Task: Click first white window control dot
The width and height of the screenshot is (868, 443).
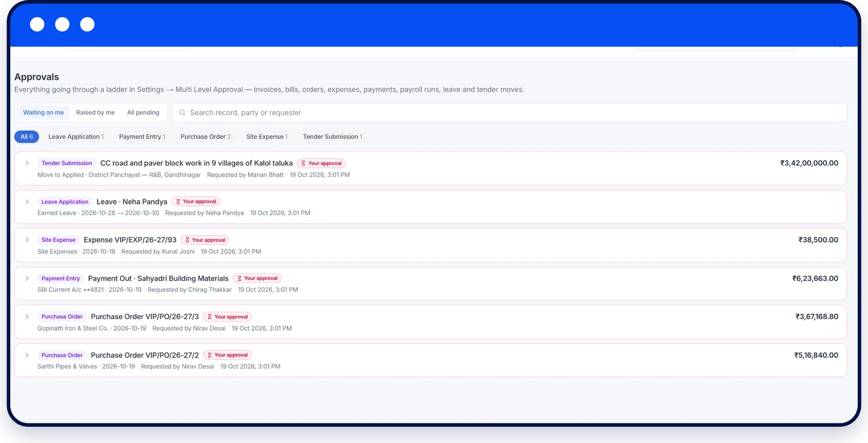Action: 37,24
